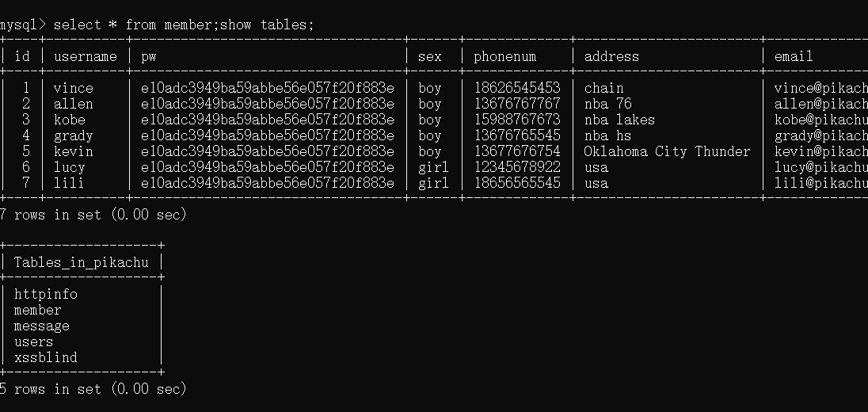Click the 'xssblind' table name
The width and height of the screenshot is (868, 412).
pos(45,357)
